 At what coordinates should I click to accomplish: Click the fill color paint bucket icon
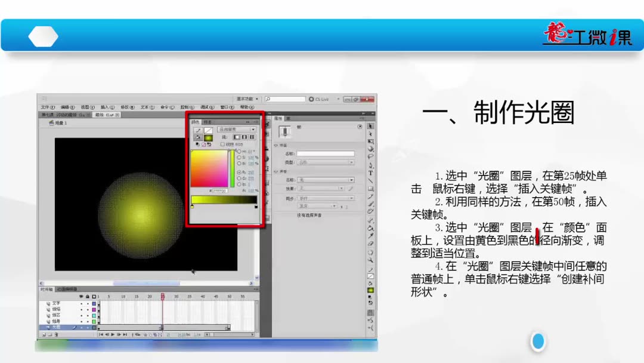point(198,137)
